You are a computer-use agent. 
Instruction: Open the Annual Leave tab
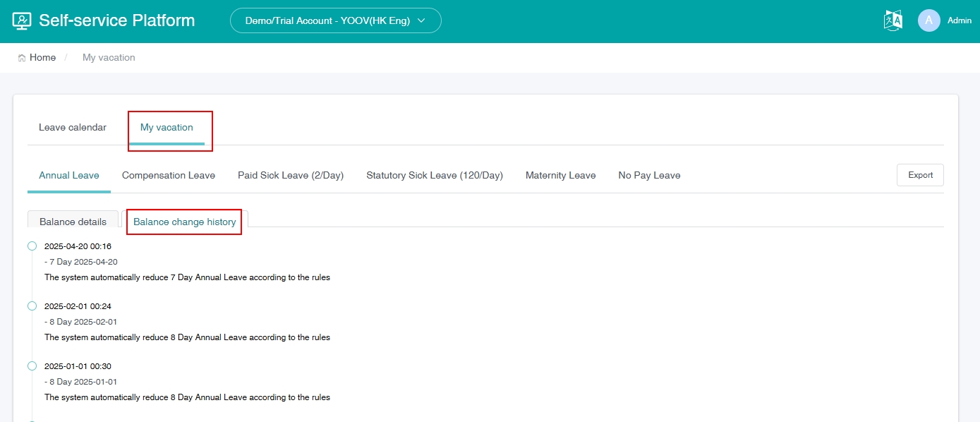tap(69, 176)
